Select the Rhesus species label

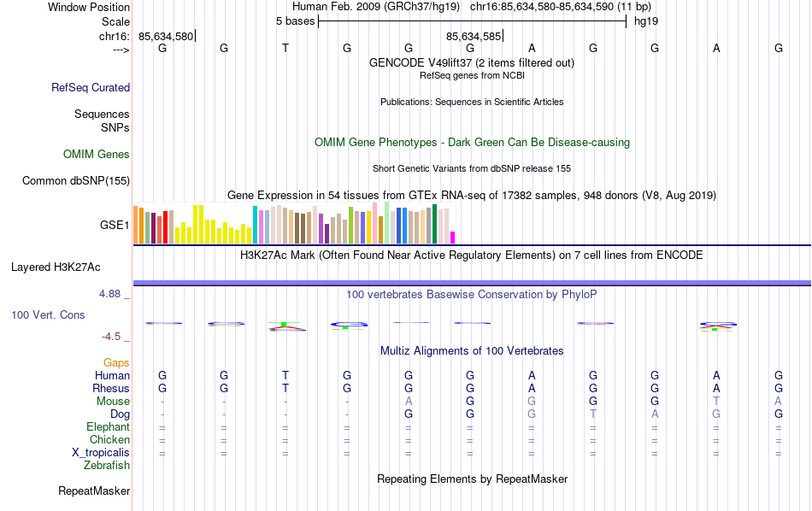pyautogui.click(x=111, y=388)
